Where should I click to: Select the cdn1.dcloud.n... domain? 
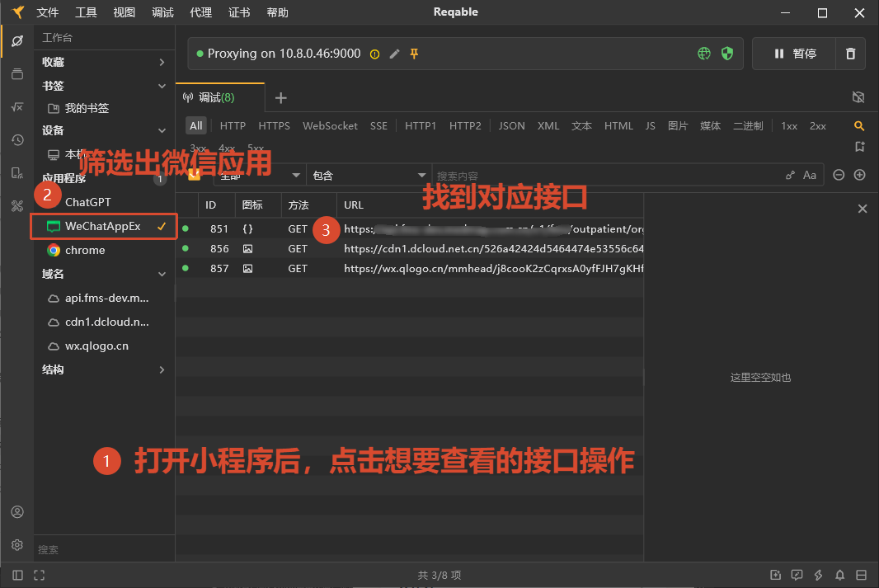coord(104,322)
